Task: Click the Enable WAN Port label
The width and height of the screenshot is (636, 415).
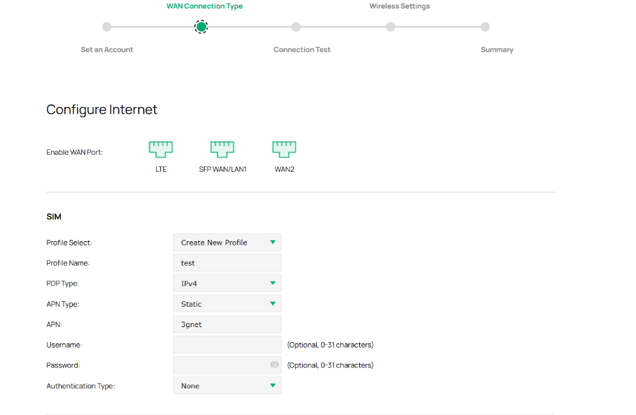Action: click(75, 152)
